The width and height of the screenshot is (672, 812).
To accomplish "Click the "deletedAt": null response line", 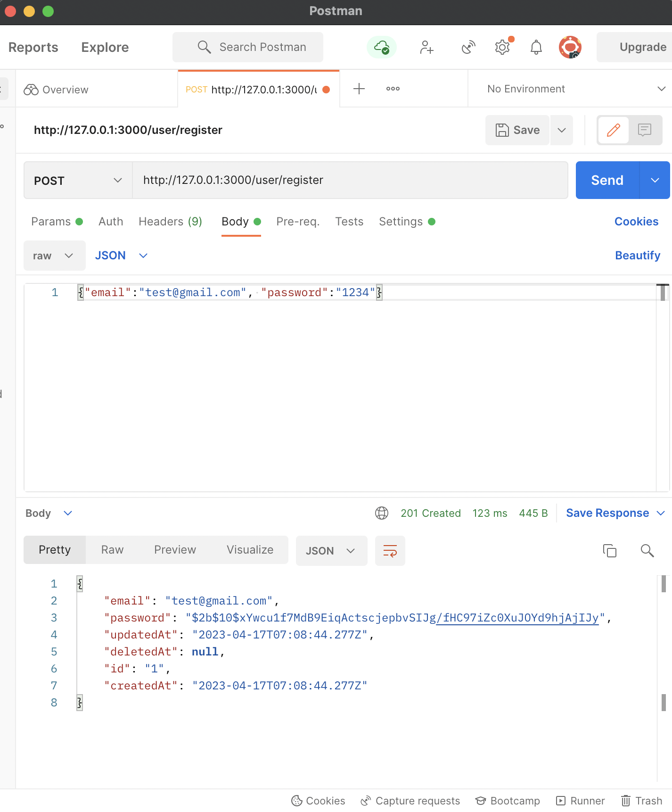I will click(164, 652).
